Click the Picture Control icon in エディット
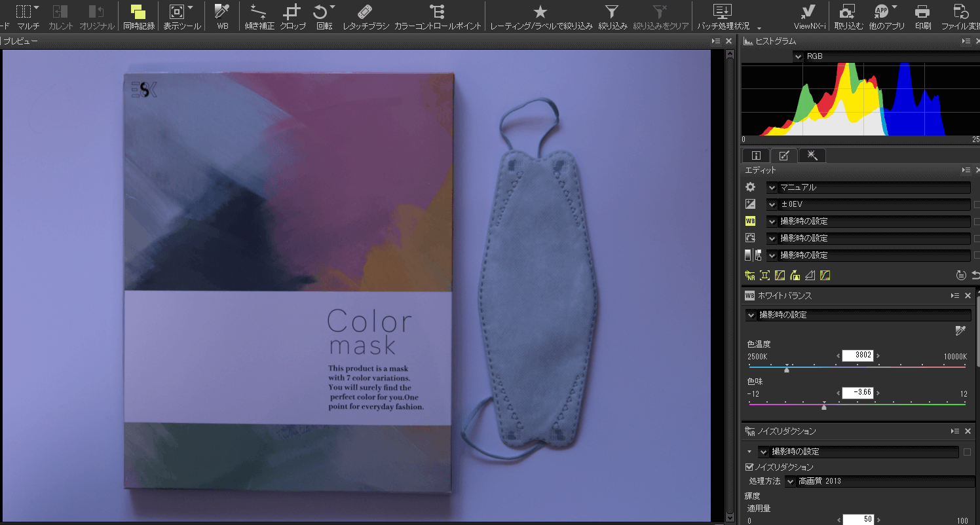The width and height of the screenshot is (980, 525). pos(751,238)
